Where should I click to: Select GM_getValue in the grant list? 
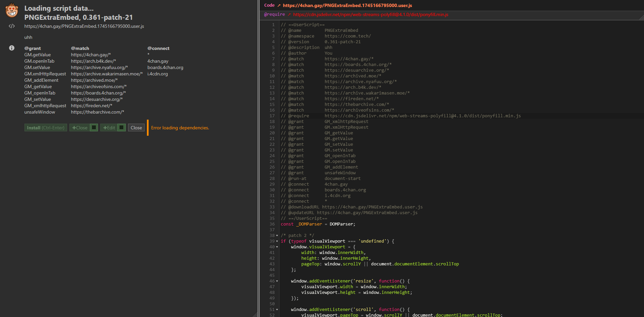coord(38,86)
